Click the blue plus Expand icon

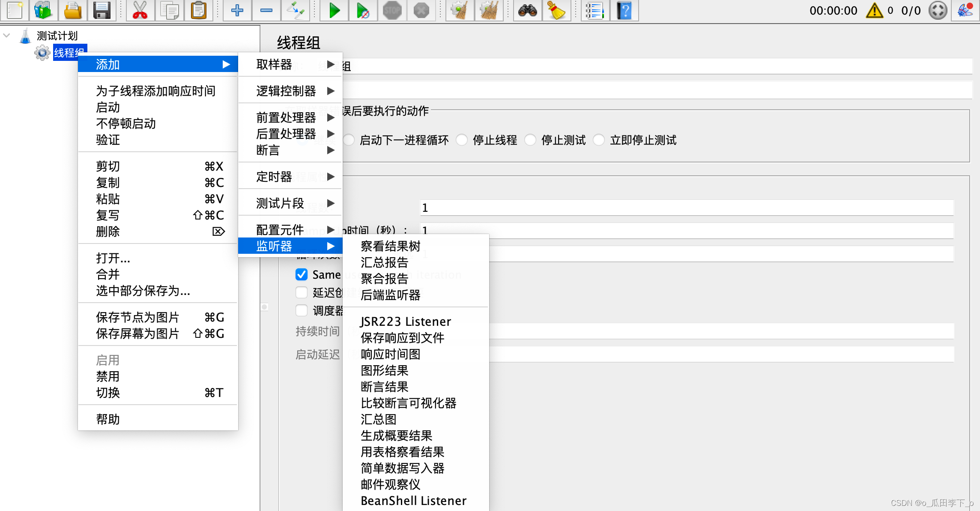pyautogui.click(x=237, y=10)
